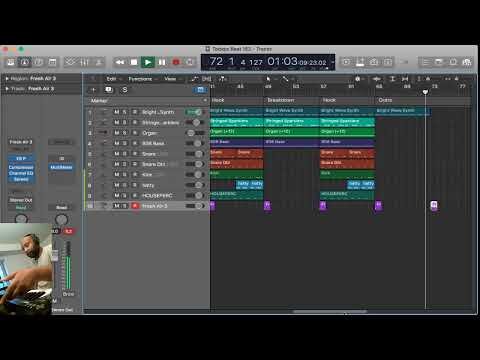Toggle Catch playhead blue button

coord(200,90)
